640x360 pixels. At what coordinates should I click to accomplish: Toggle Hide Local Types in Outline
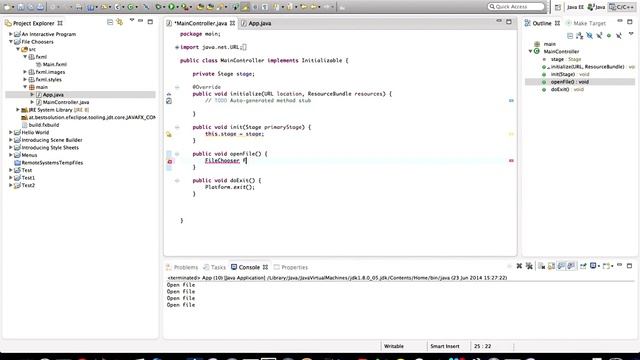click(619, 36)
